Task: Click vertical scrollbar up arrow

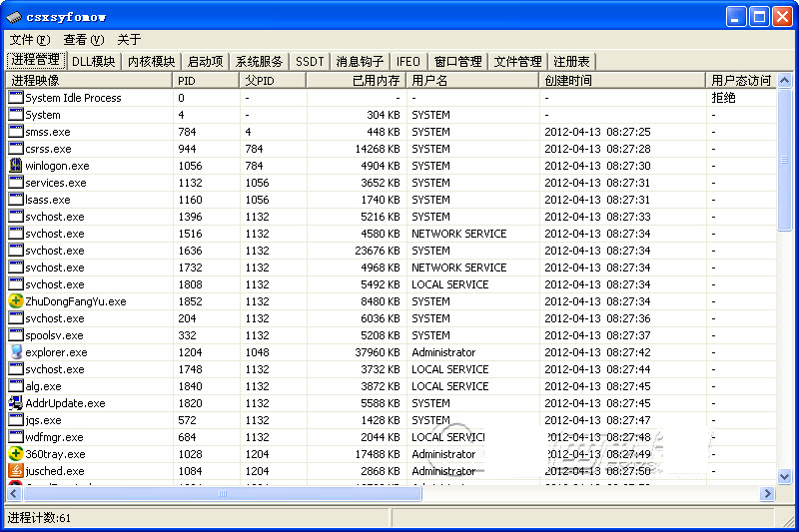Action: pyautogui.click(x=785, y=81)
